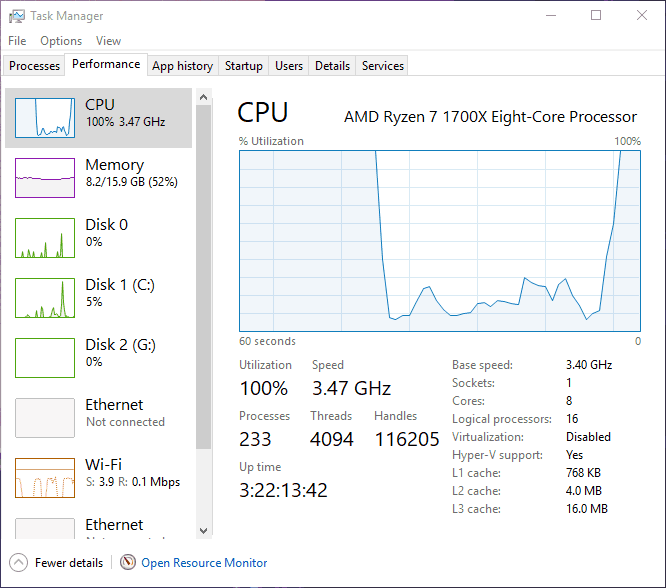The image size is (666, 588).
Task: Click the L3 cache 16.0 MB value
Action: coord(587,509)
